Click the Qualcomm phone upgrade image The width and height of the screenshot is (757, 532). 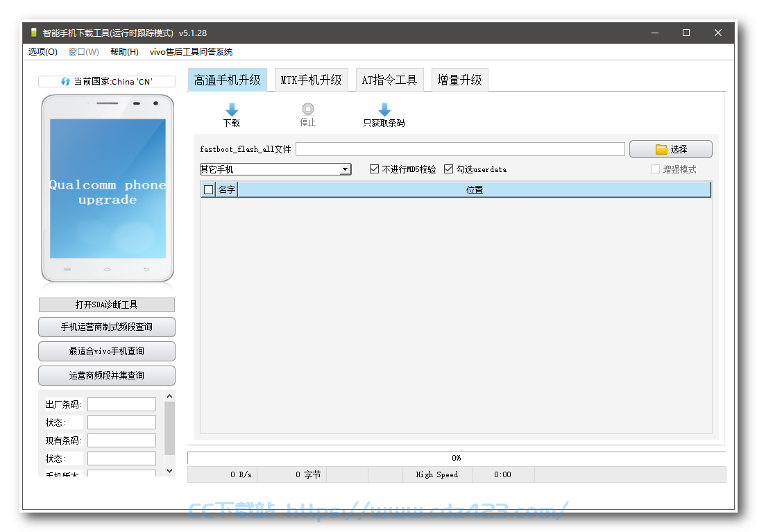point(108,188)
